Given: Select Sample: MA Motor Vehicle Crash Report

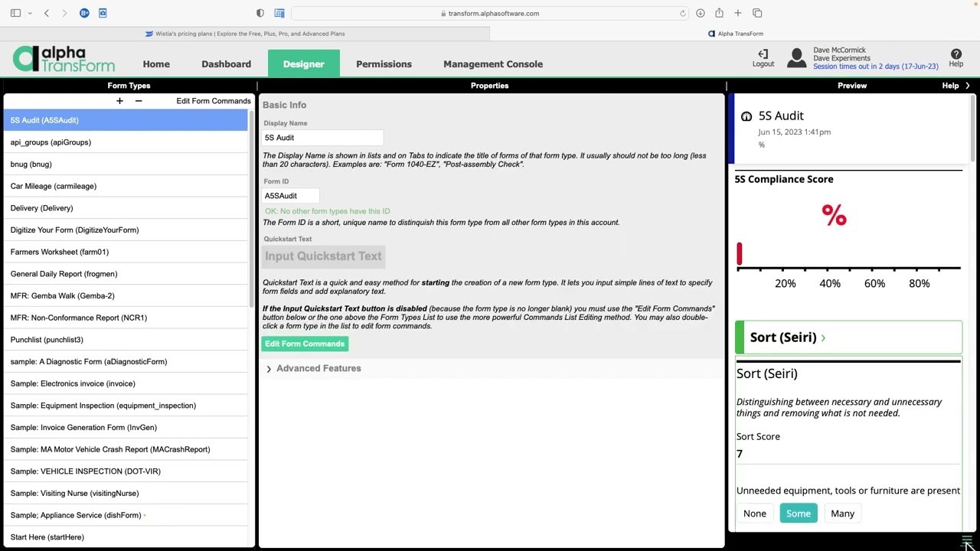Looking at the screenshot, I should (x=126, y=449).
